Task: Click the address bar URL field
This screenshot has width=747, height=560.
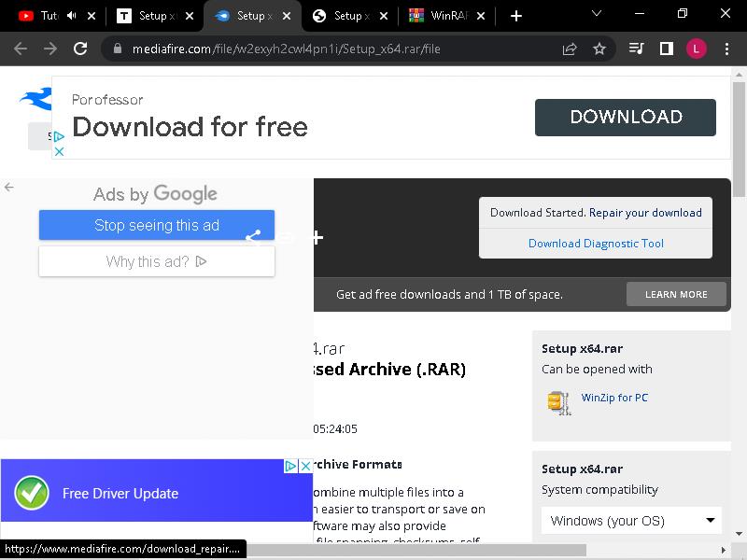Action: [x=327, y=49]
